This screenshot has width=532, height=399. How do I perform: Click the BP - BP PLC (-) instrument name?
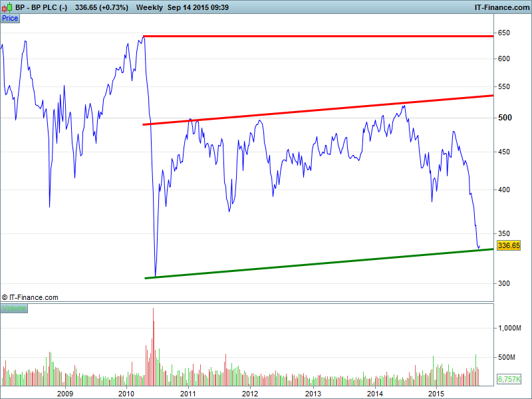41,7
